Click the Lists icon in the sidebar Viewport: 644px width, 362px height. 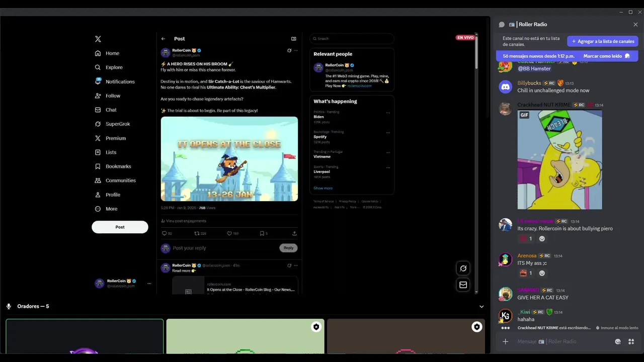(x=98, y=152)
